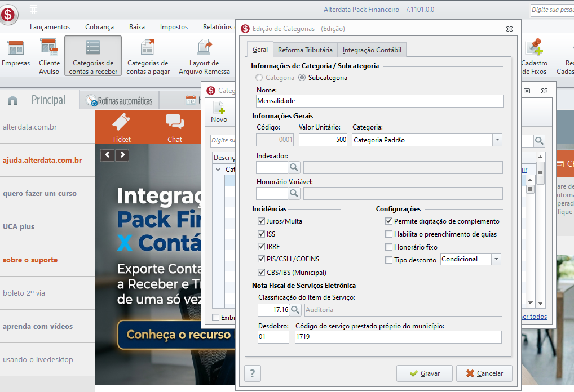
Task: Expand the Categoria Padrão dropdown
Action: pos(497,140)
